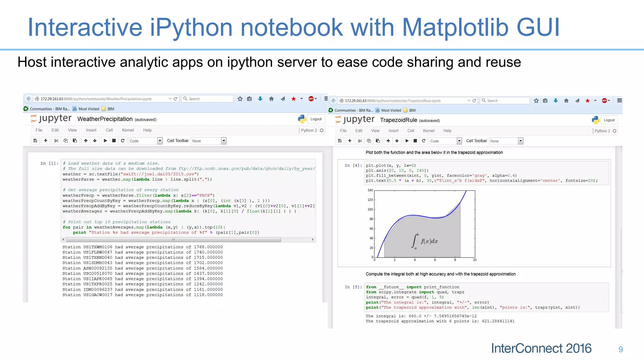Open the Help menu in TrapezoidRule notebook
The height and width of the screenshot is (362, 644).
[447, 131]
